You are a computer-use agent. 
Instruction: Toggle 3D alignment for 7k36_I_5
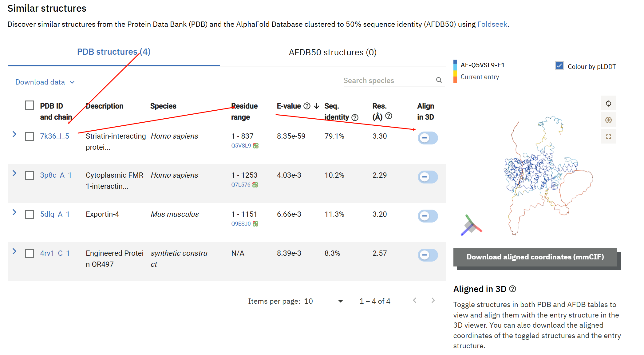(428, 138)
